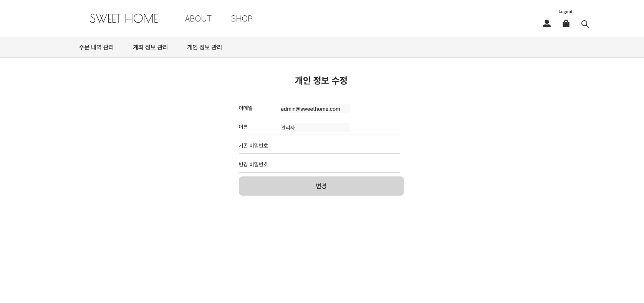
Task: Click the 기존 비밀번호 label text
Action: pos(253,146)
